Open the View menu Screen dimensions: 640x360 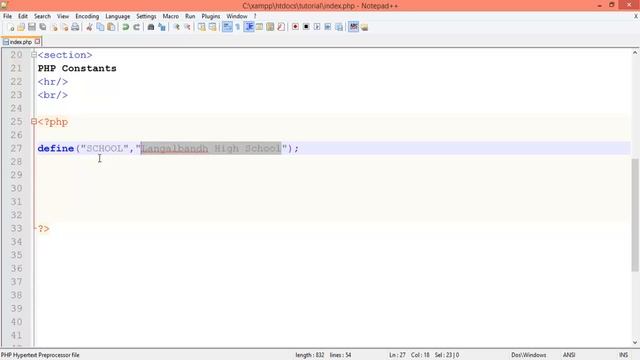pyautogui.click(x=63, y=16)
